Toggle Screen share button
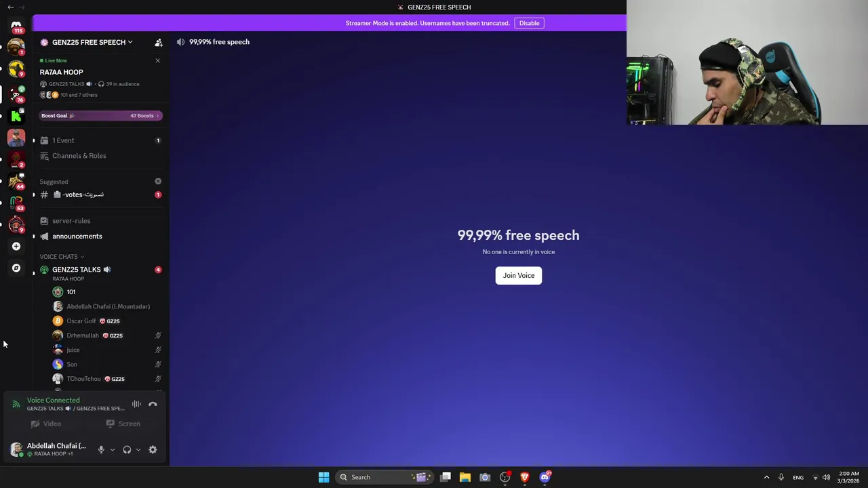Screen dimensions: 868x488 [x=123, y=424]
